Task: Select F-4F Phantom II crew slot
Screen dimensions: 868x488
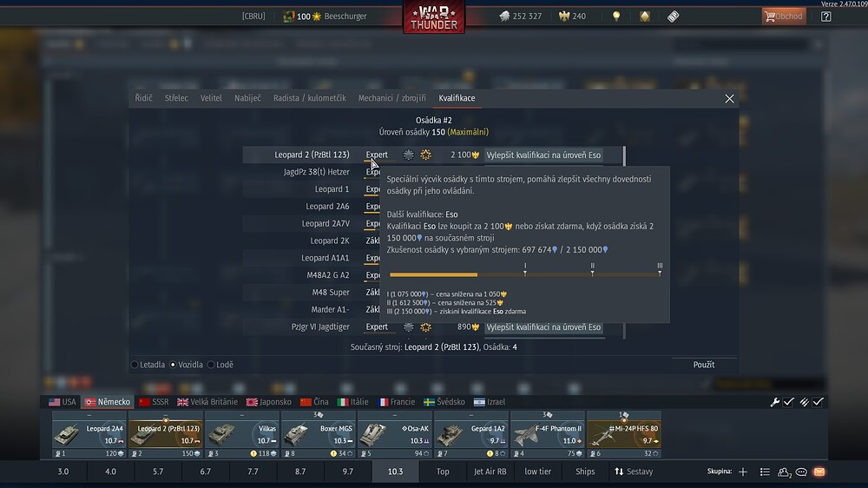Action: pyautogui.click(x=548, y=434)
